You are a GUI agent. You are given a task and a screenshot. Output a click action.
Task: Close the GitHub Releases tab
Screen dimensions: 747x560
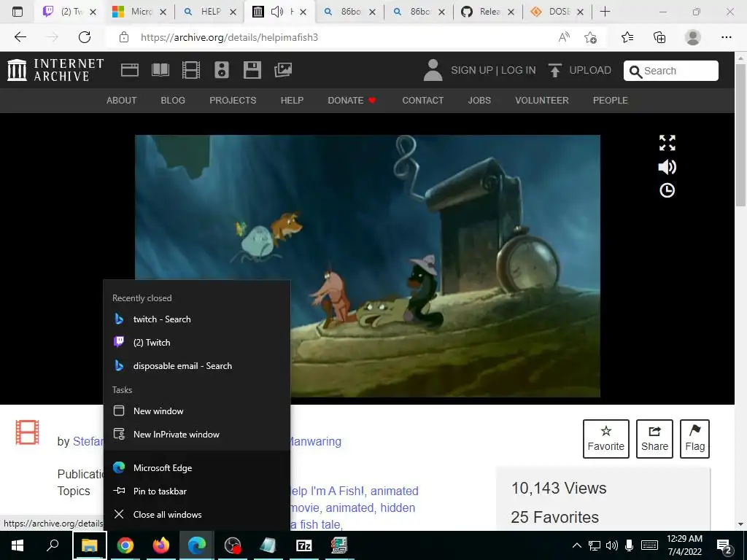tap(511, 12)
